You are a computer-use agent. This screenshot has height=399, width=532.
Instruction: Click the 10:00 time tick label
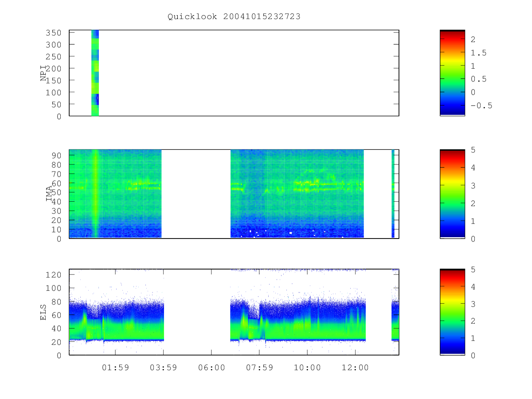click(x=307, y=368)
